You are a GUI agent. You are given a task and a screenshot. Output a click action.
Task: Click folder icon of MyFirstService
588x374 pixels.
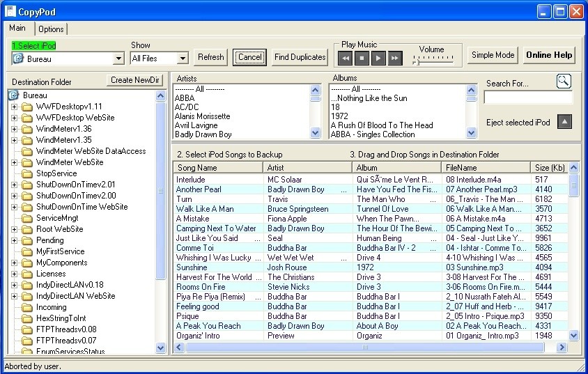point(26,251)
